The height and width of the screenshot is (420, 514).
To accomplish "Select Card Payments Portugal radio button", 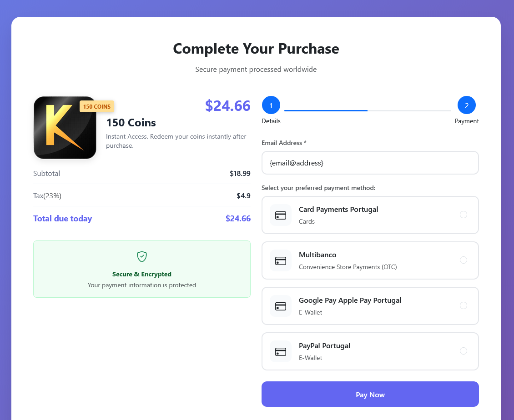I will click(463, 215).
